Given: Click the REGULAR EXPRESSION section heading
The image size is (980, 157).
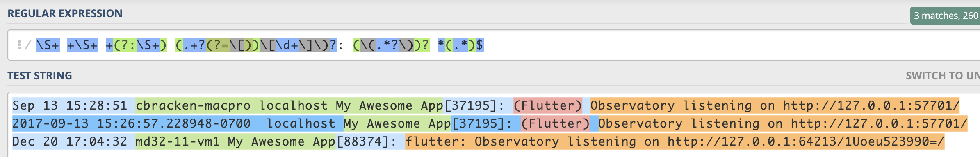Looking at the screenshot, I should (65, 13).
